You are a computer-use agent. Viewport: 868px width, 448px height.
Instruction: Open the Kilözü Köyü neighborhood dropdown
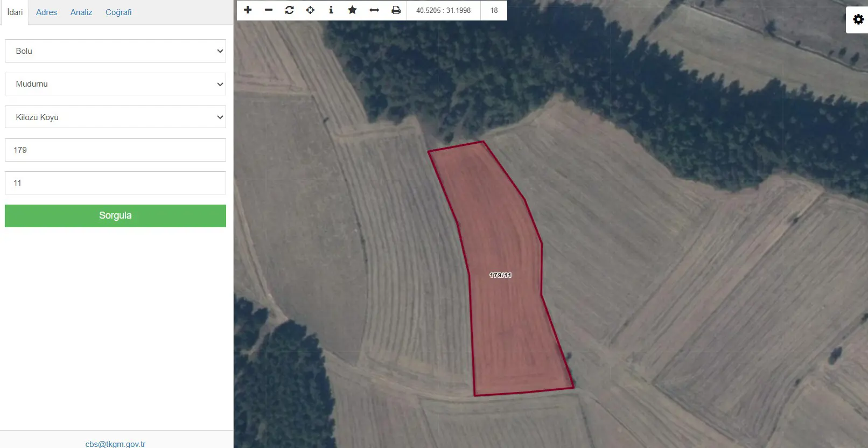[x=115, y=117]
